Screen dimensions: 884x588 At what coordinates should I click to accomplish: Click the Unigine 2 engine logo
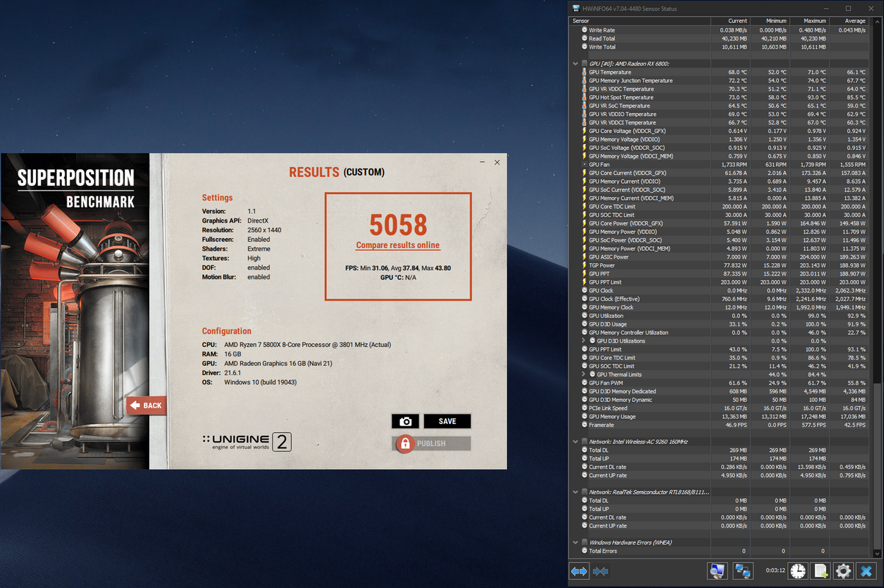pos(247,441)
